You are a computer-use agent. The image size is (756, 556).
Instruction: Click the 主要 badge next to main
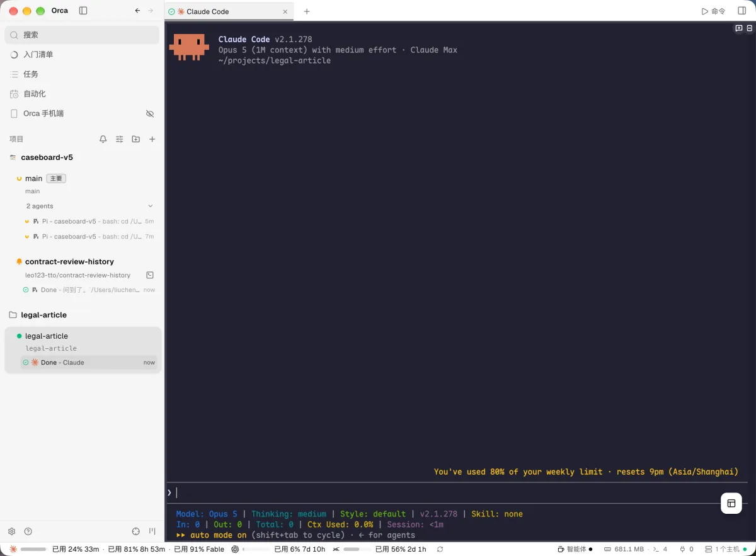56,178
